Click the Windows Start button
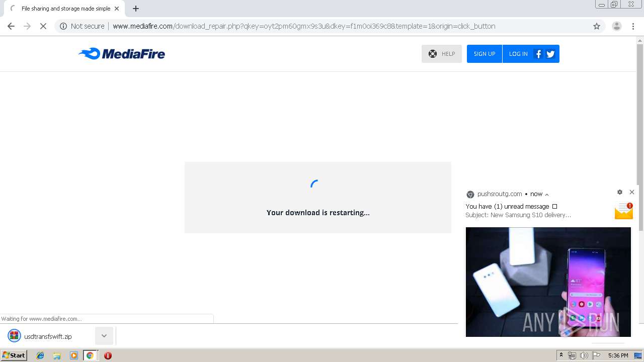Image resolution: width=644 pixels, height=362 pixels. click(x=14, y=355)
